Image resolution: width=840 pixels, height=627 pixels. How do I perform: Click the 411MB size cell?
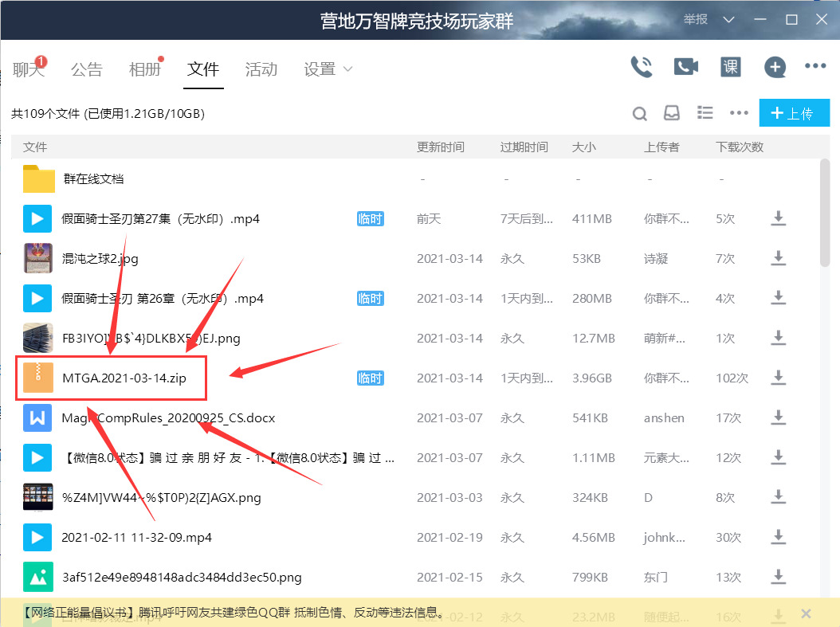592,219
